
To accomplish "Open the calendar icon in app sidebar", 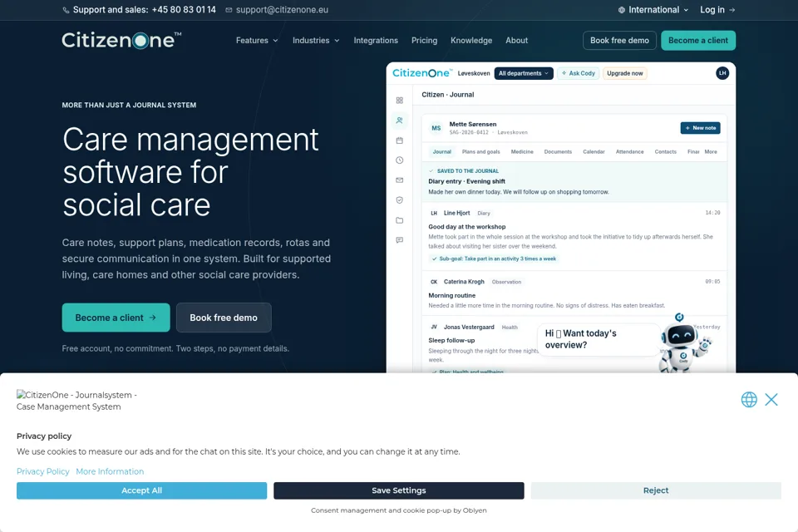I will (x=400, y=140).
